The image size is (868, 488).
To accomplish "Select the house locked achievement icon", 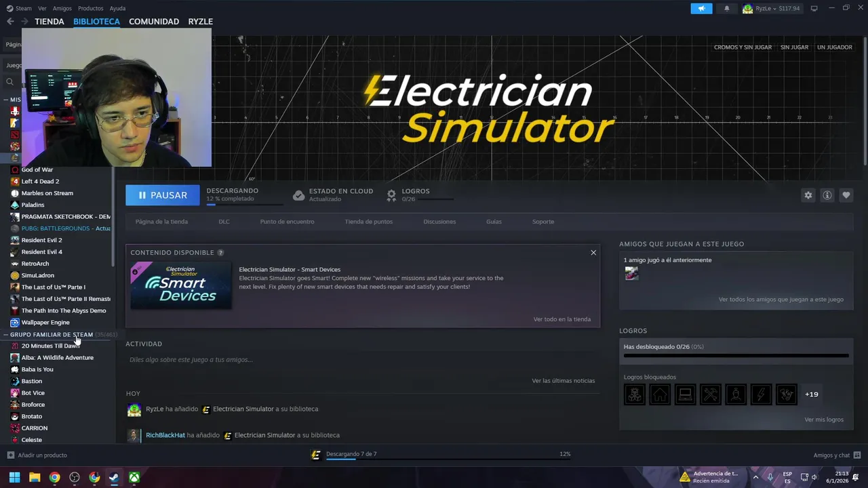I will click(x=660, y=394).
